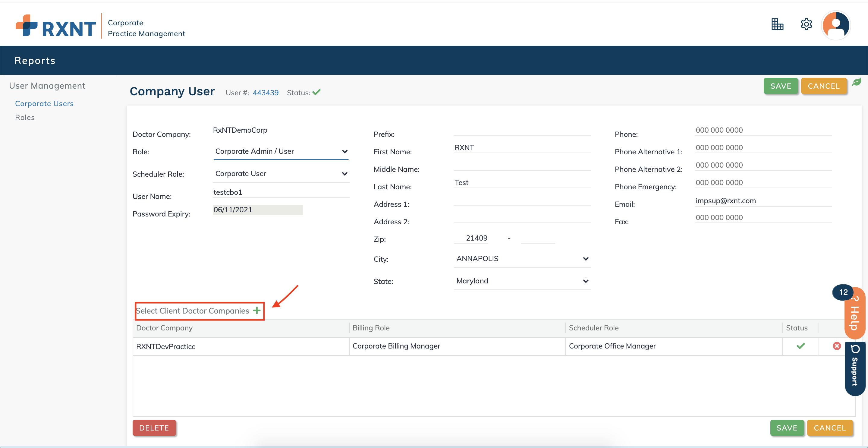Go to Corporate Users
Viewport: 868px width, 448px height.
tap(44, 103)
